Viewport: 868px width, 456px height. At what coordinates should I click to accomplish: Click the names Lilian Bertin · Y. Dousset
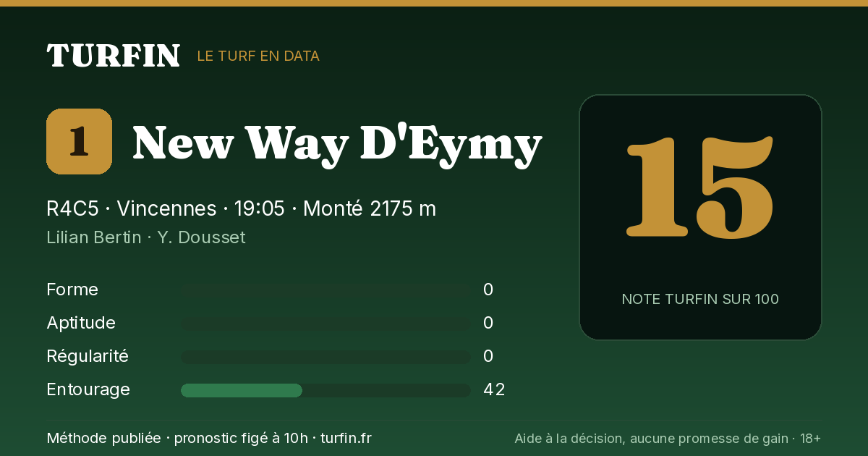point(146,237)
